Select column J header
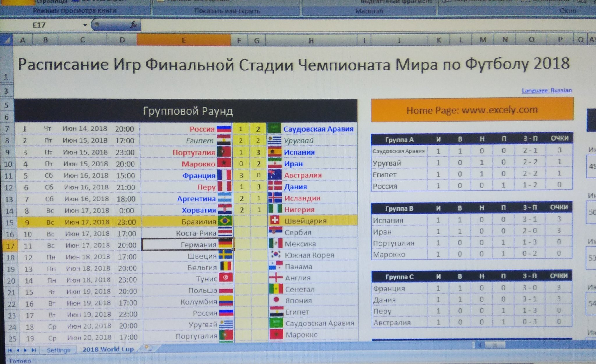 coord(399,40)
